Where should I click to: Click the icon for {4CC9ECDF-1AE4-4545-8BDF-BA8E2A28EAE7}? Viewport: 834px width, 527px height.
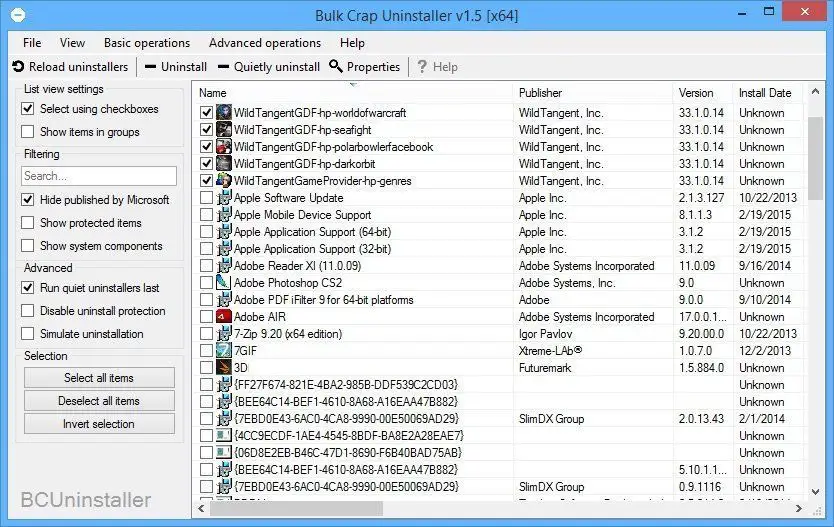tap(224, 436)
